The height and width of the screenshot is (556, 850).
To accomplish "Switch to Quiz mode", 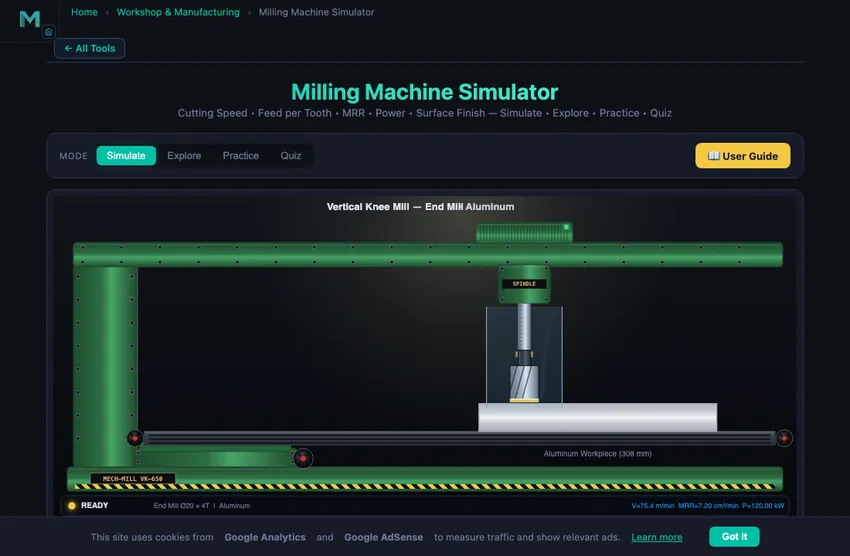I will click(291, 156).
